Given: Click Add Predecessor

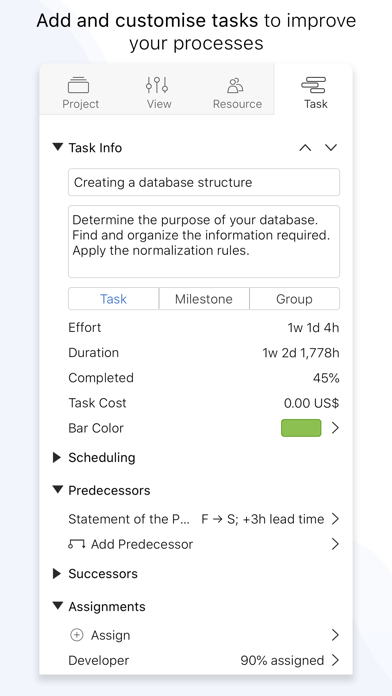Looking at the screenshot, I should (x=142, y=544).
